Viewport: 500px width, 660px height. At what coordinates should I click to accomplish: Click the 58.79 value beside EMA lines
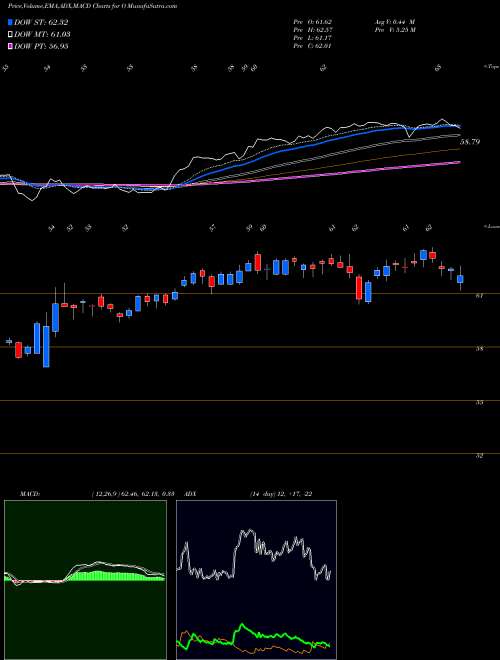470,142
